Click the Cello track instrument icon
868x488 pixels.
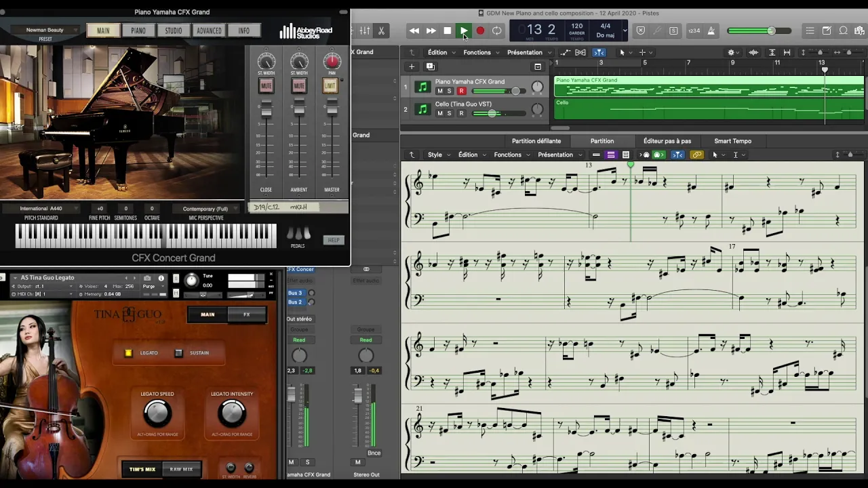click(x=422, y=109)
